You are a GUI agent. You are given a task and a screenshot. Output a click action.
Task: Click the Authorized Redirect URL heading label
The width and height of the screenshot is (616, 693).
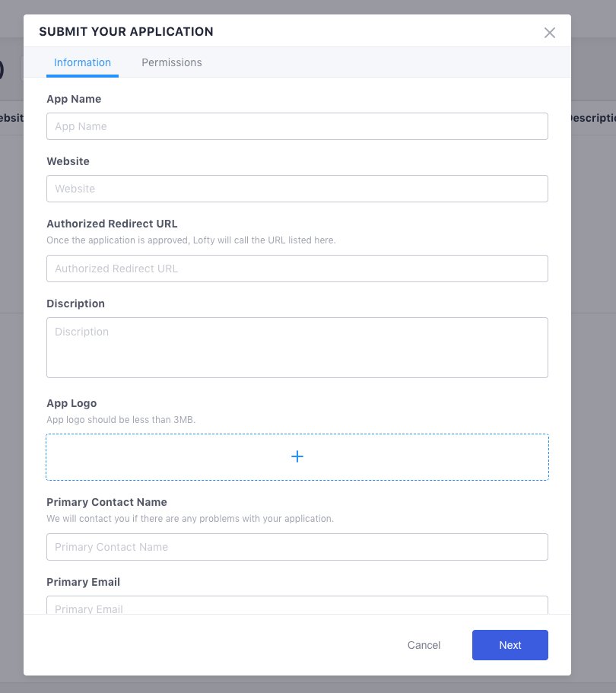point(112,224)
